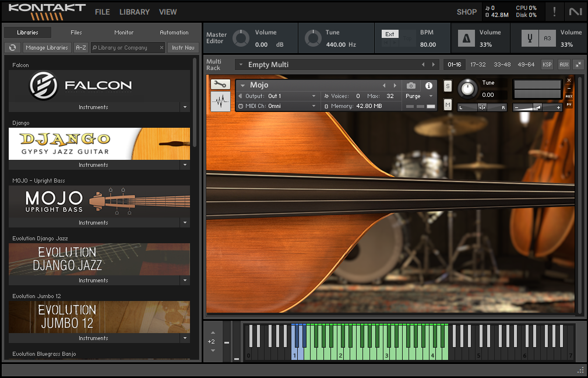This screenshot has width=588, height=378.
Task: Click the camera snapshot icon
Action: click(411, 86)
